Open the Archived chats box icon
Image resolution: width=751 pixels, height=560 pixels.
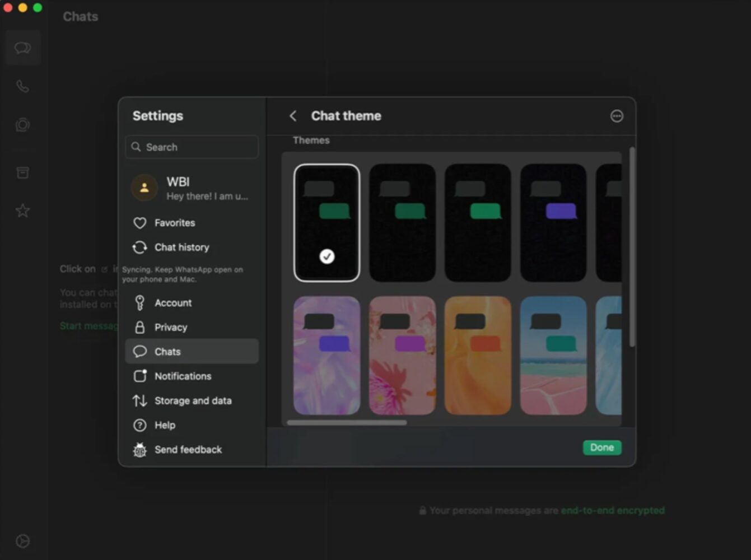[22, 172]
